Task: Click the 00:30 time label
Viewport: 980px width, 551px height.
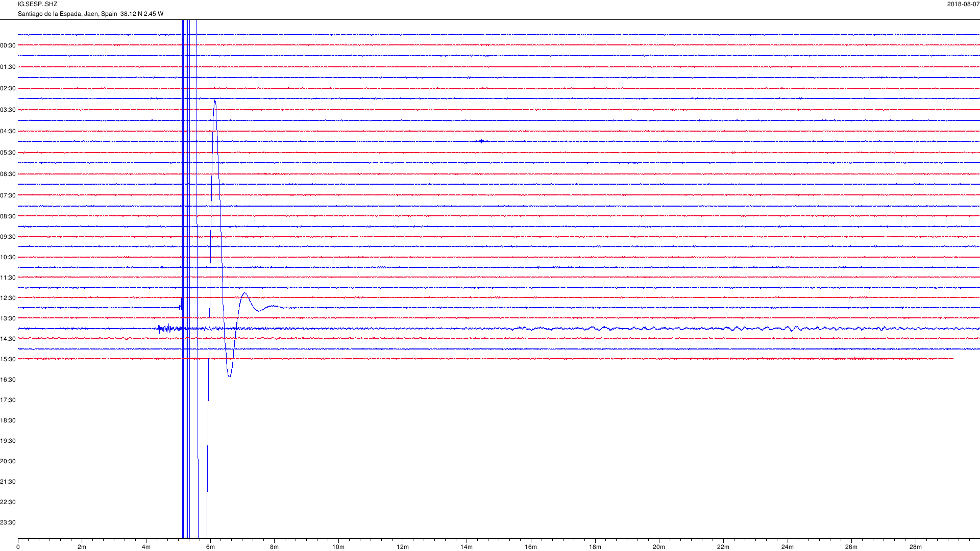Action: coord(8,45)
